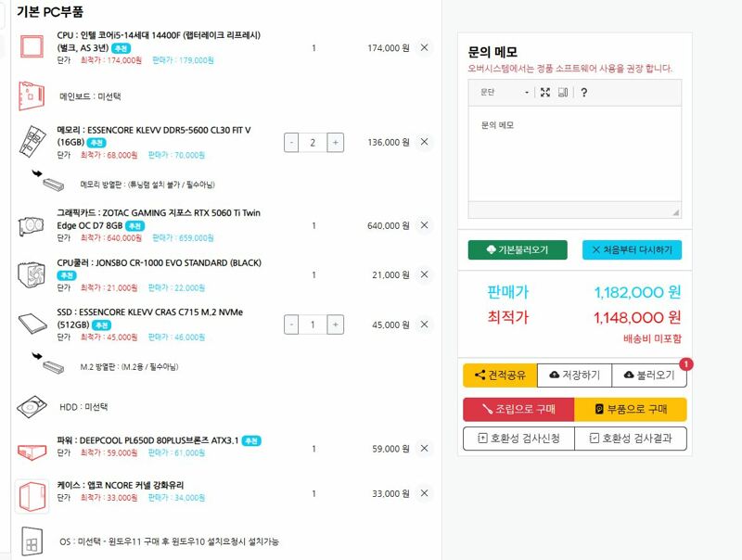Click the power supply icon
This screenshot has height=560, width=742.
(x=32, y=452)
